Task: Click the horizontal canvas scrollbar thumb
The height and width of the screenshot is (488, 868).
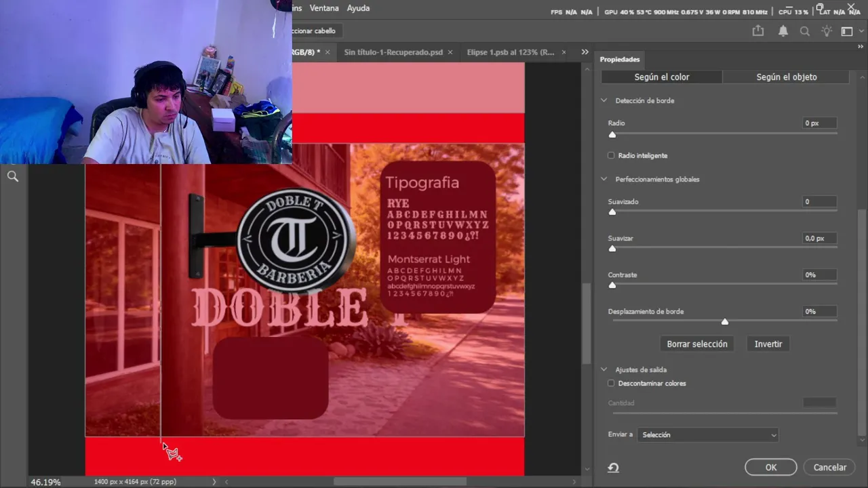Action: (x=400, y=482)
